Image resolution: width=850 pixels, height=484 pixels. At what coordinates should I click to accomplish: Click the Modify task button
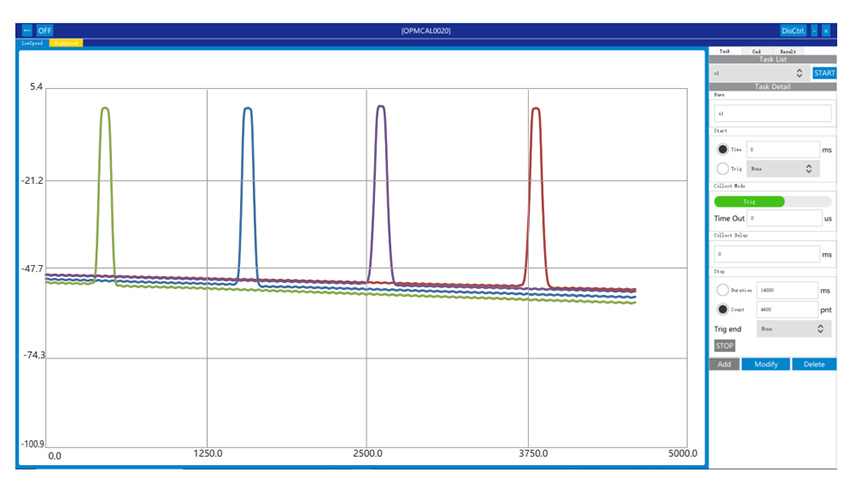tap(766, 364)
